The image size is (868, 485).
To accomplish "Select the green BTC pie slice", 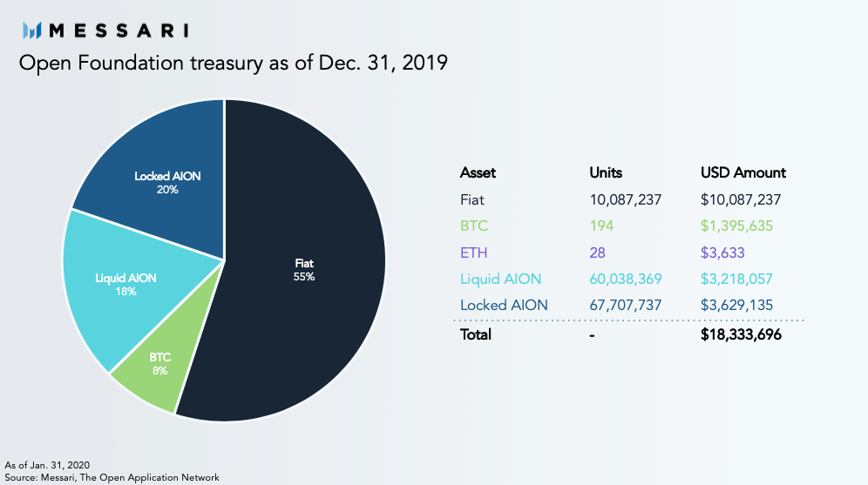I will [160, 363].
